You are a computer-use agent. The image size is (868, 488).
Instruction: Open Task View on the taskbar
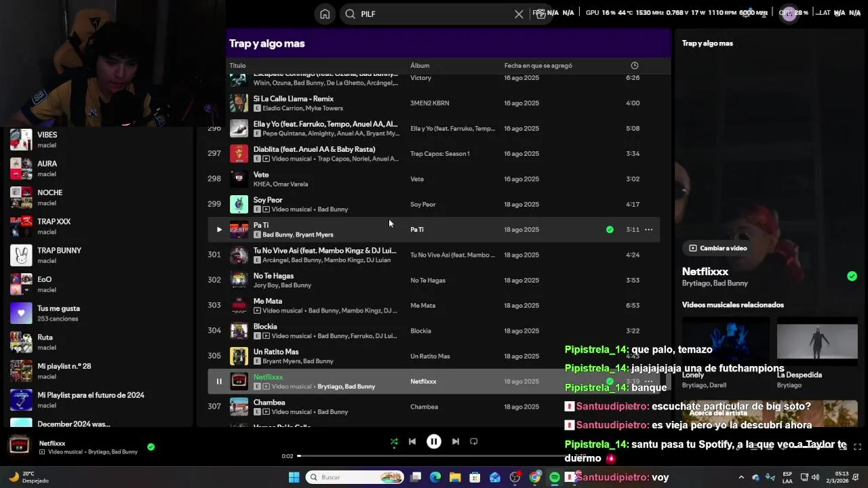point(416,477)
